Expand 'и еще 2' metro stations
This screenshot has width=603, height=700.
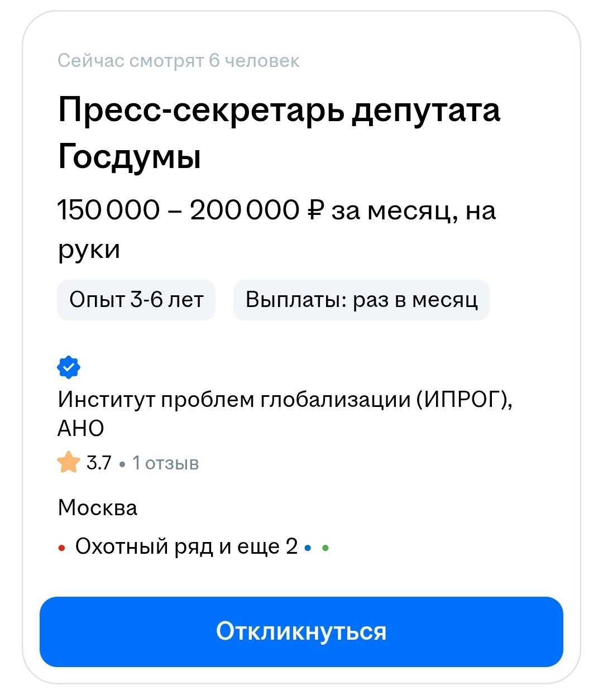(258, 546)
